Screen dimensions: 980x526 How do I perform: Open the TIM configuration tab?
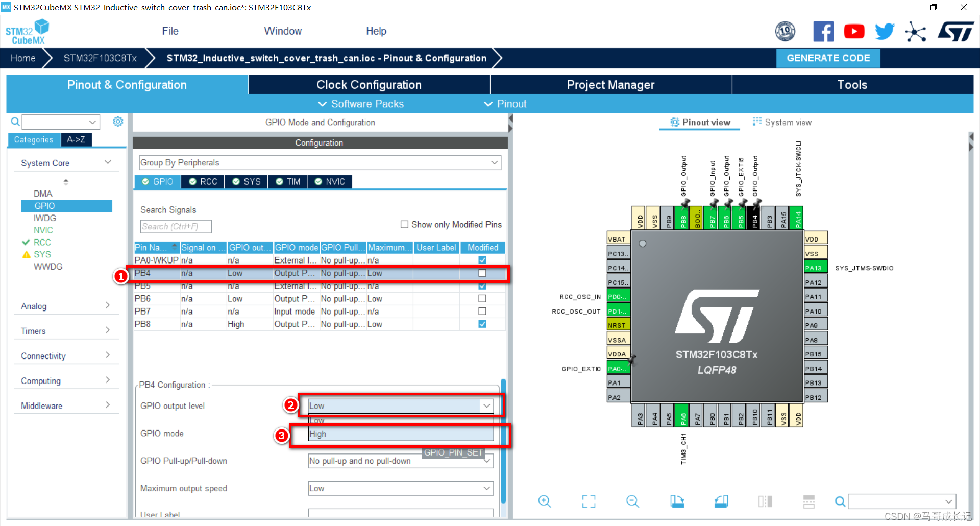tap(288, 182)
